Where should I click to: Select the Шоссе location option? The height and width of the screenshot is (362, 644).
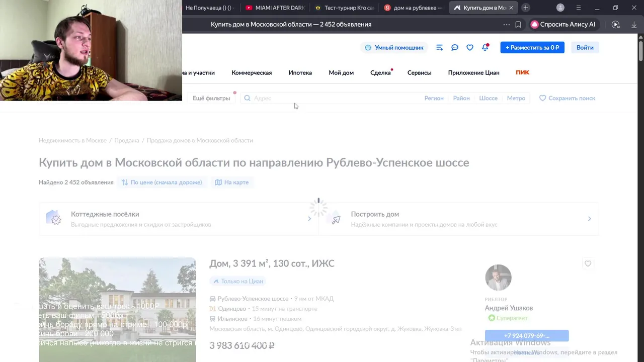coord(488,98)
